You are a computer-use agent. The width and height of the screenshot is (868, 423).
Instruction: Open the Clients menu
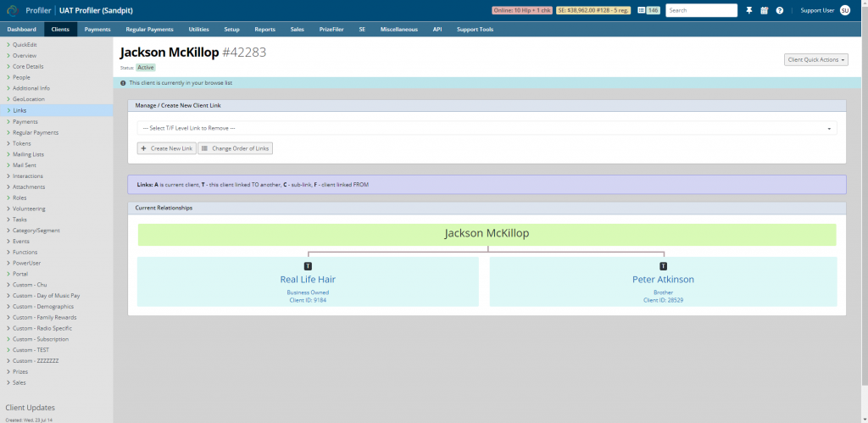pos(60,30)
